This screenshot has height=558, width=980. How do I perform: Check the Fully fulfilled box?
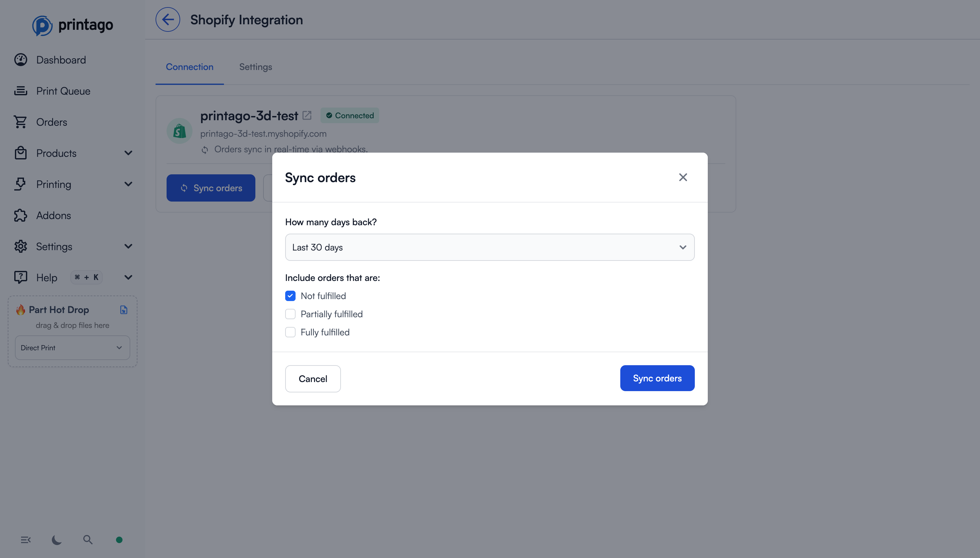pos(290,332)
